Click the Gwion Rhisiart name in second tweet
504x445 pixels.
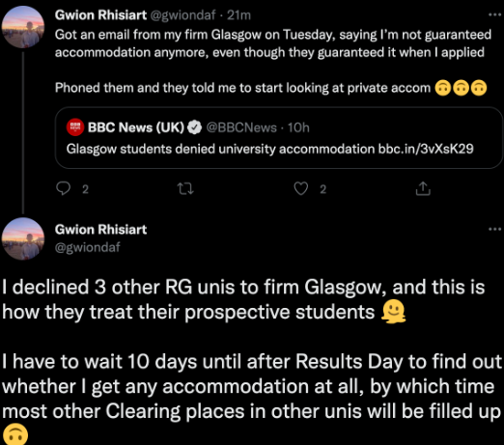coord(100,230)
